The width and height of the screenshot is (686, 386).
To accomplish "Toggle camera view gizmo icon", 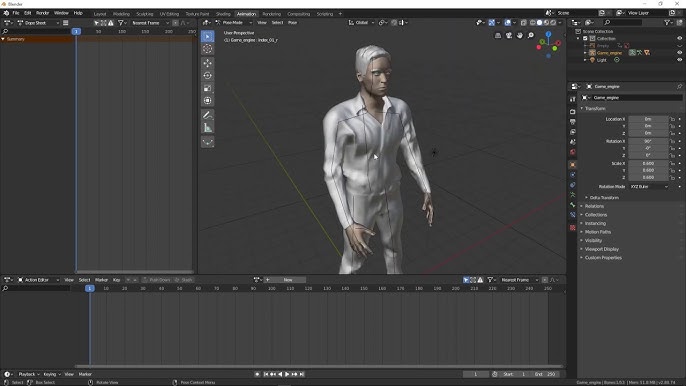I will point(509,35).
